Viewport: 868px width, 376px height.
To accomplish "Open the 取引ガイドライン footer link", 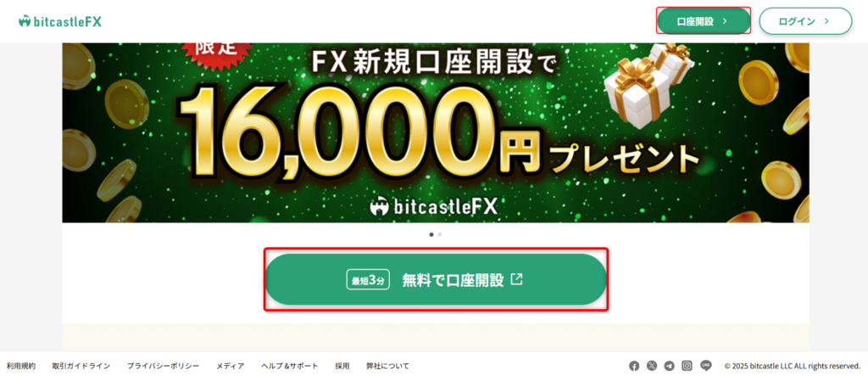I will click(x=81, y=366).
